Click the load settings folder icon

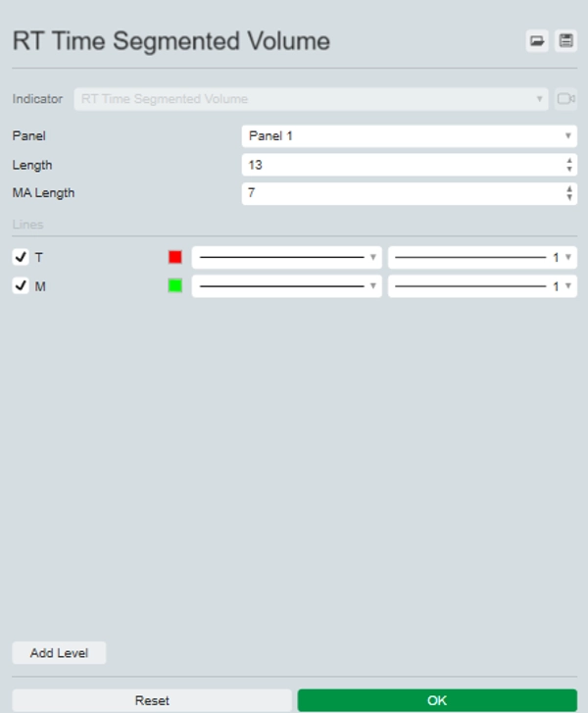[x=537, y=41]
